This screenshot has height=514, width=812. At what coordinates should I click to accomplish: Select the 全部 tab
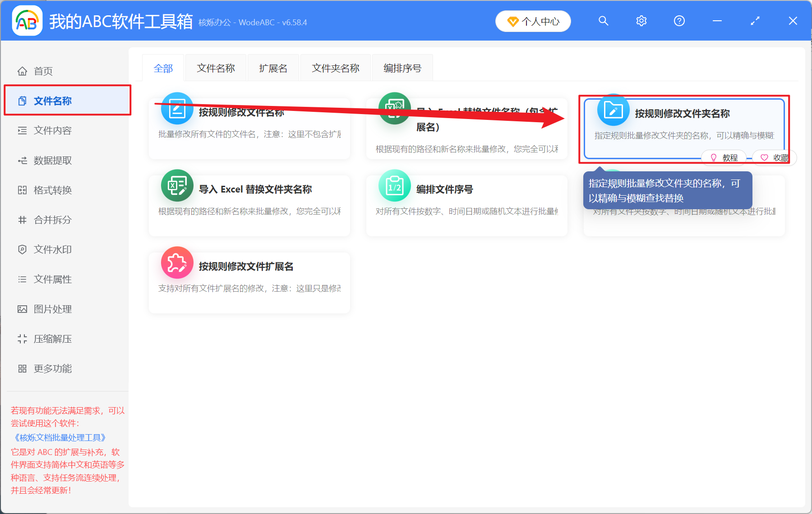click(163, 68)
